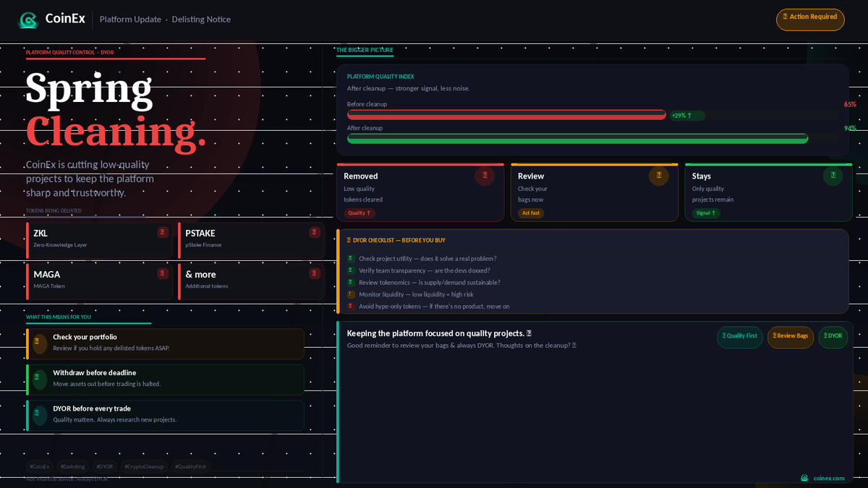Image resolution: width=868 pixels, height=488 pixels.
Task: Click the red icon on the PSTAKE card
Action: click(315, 232)
